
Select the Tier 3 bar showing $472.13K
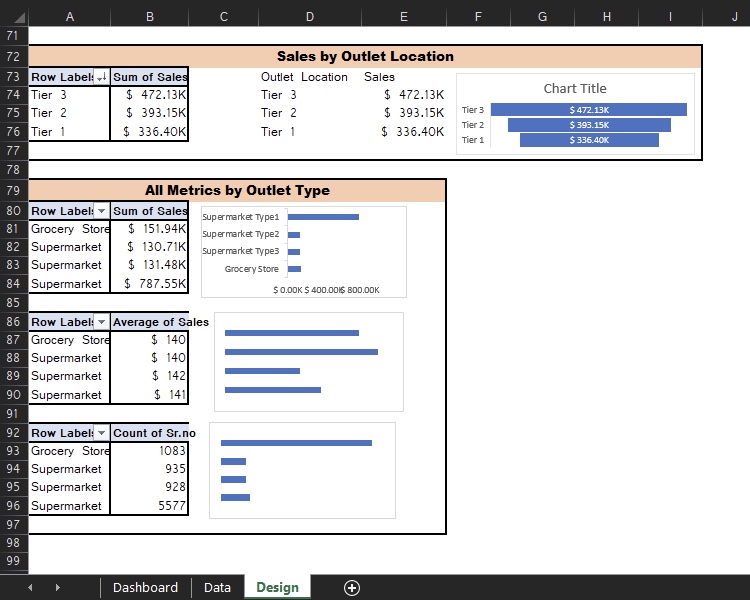[588, 110]
